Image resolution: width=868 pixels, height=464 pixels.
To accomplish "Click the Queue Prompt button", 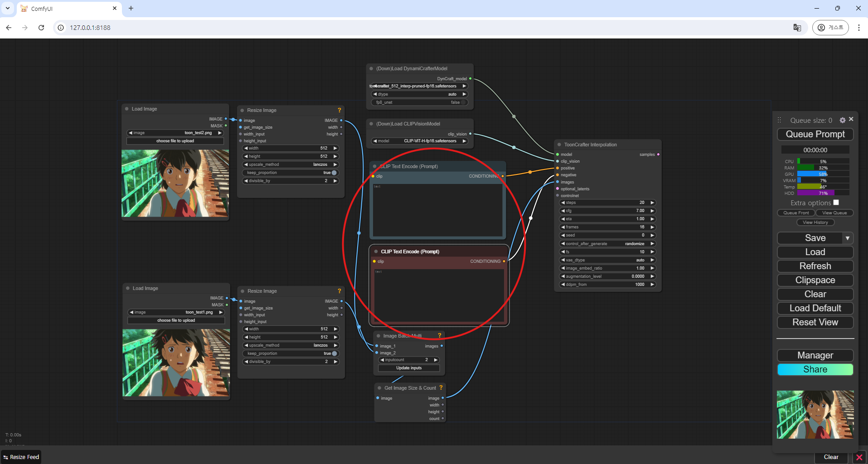I will 815,134.
